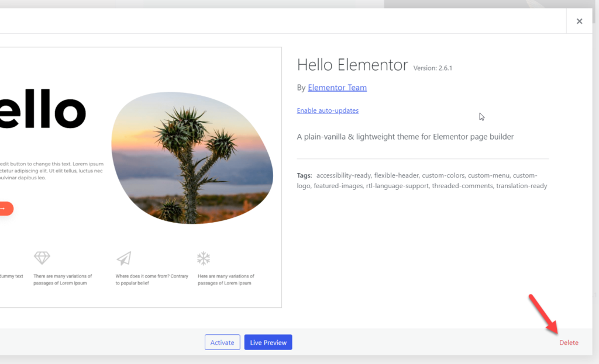599x364 pixels.
Task: Click the featured-images tag text
Action: 338,186
